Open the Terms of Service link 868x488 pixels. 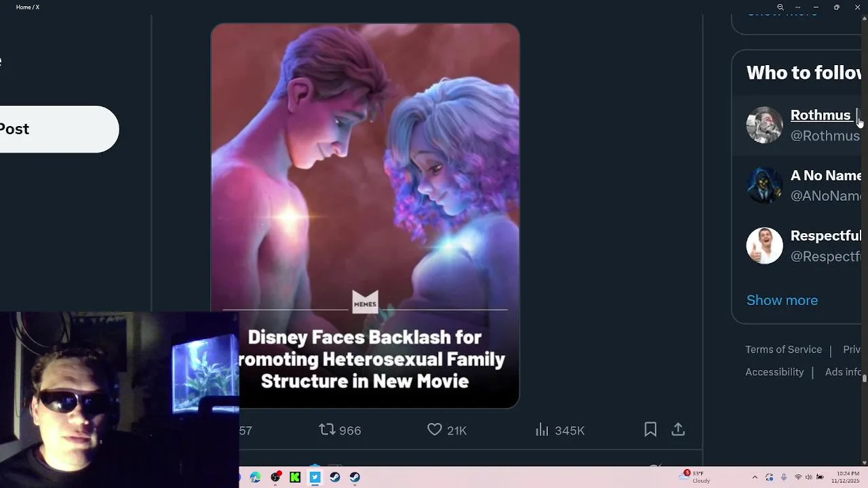click(783, 350)
